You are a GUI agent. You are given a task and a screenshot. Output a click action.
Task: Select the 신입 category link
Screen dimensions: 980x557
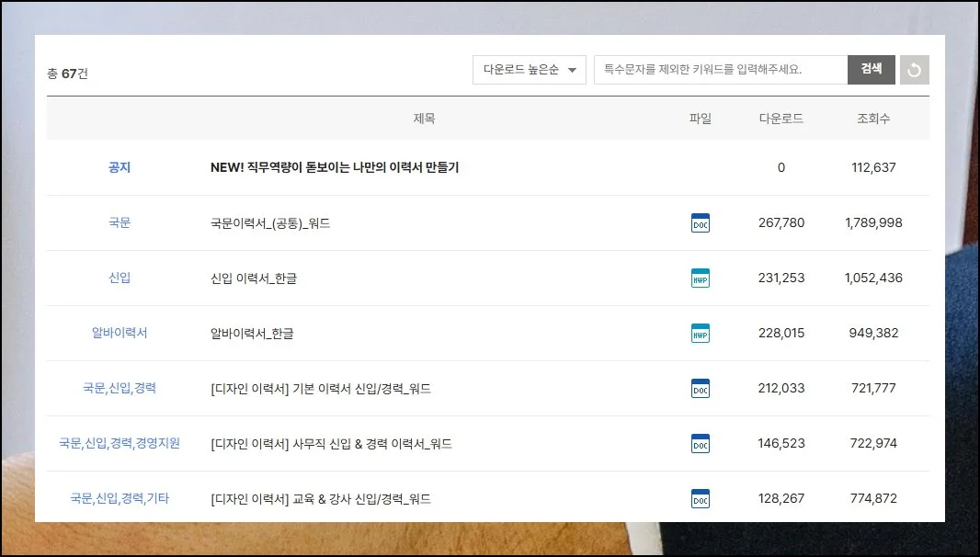[x=120, y=278]
